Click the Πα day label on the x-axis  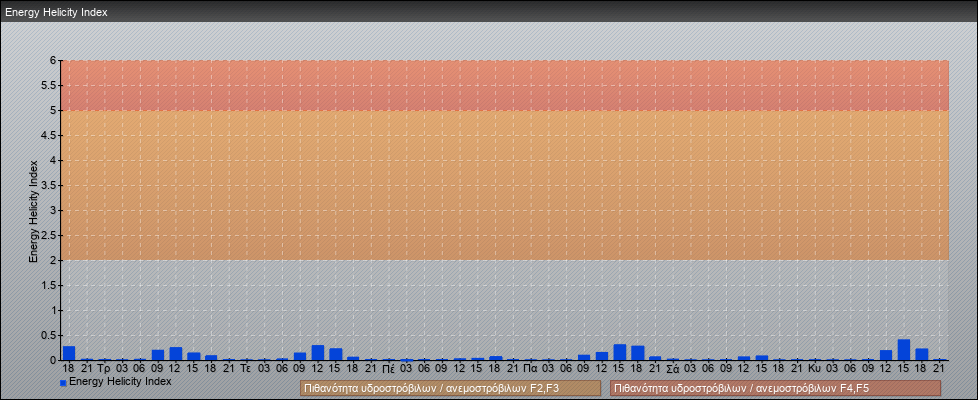click(530, 369)
